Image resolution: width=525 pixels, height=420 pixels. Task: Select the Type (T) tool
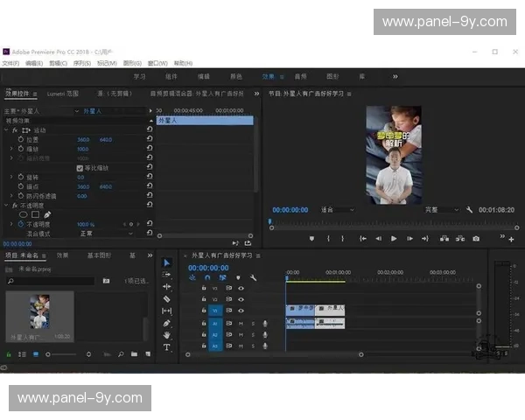click(166, 347)
